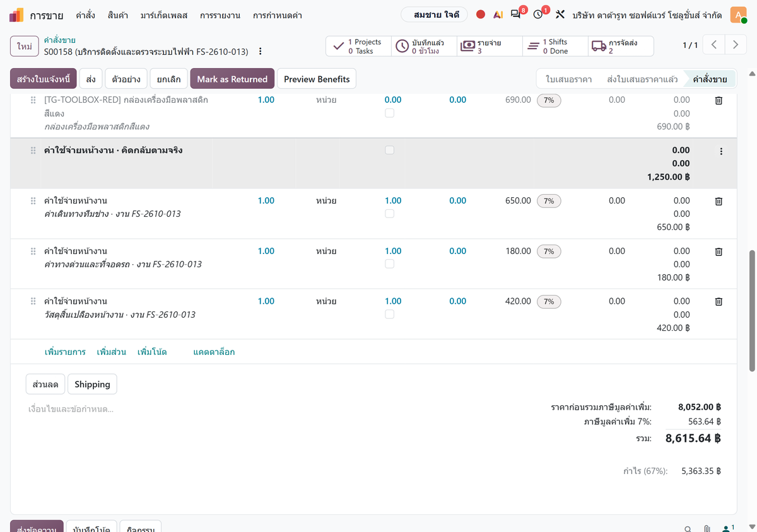Tick the checkbox on the ค่าทางด่วนและที่จอดรถ line
This screenshot has width=757, height=532.
point(389,264)
